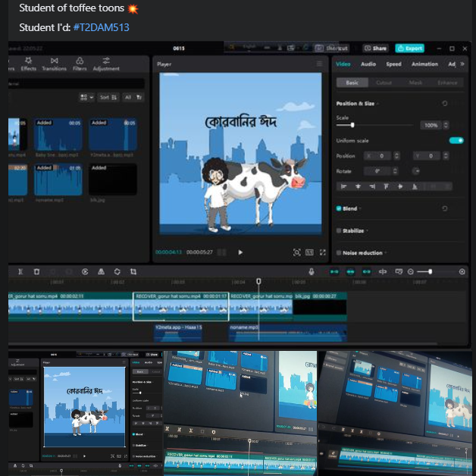Enable the Noise reduction checkbox
The height and width of the screenshot is (476, 476).
pyautogui.click(x=339, y=252)
